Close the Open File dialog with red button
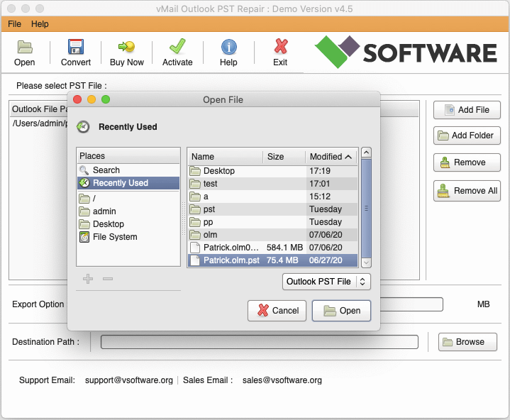This screenshot has height=420, width=510. tap(77, 99)
